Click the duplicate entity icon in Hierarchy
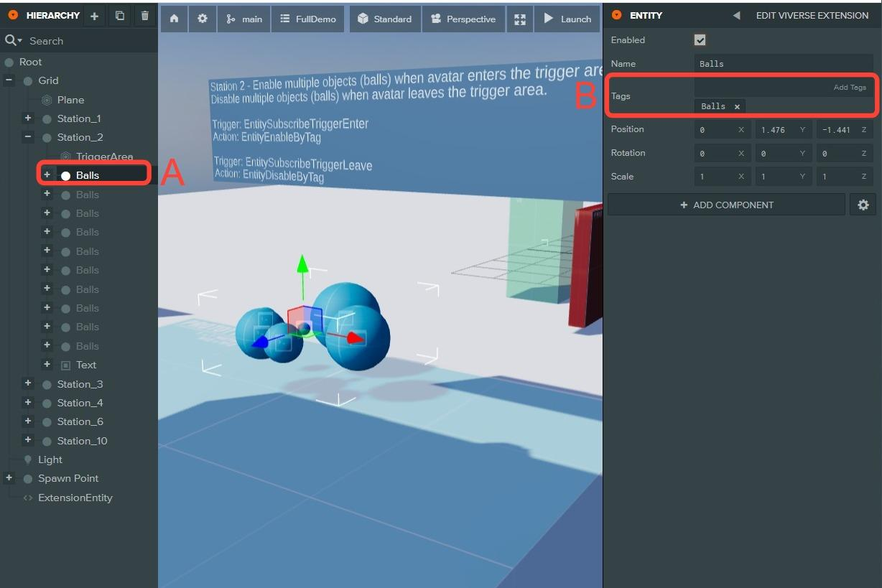Viewport: 882px width, 588px height. [x=120, y=16]
